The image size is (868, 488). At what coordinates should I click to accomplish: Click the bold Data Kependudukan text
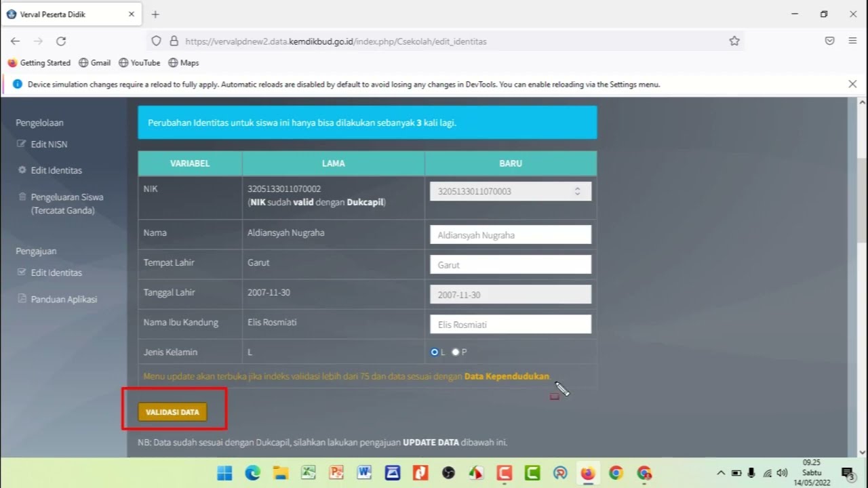[x=507, y=376]
